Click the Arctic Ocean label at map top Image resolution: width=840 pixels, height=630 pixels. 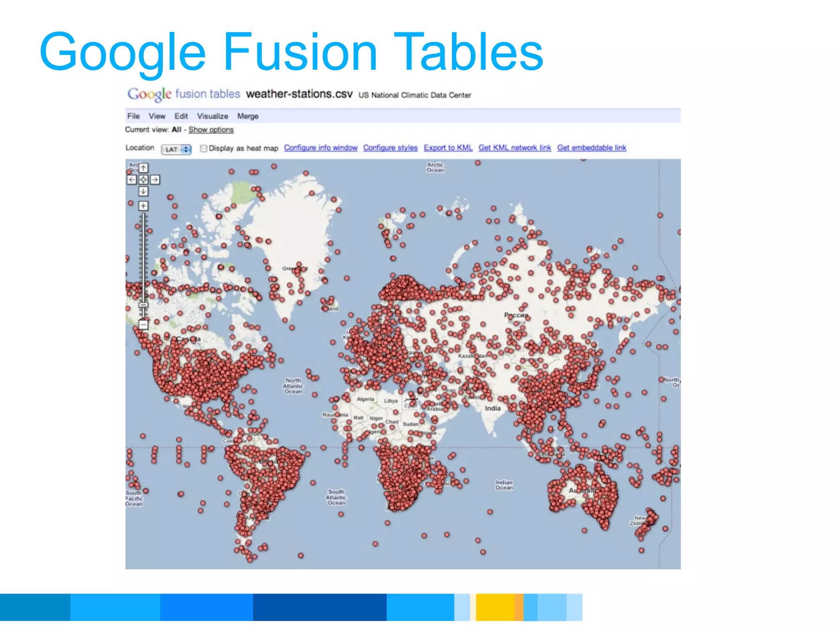click(x=436, y=167)
